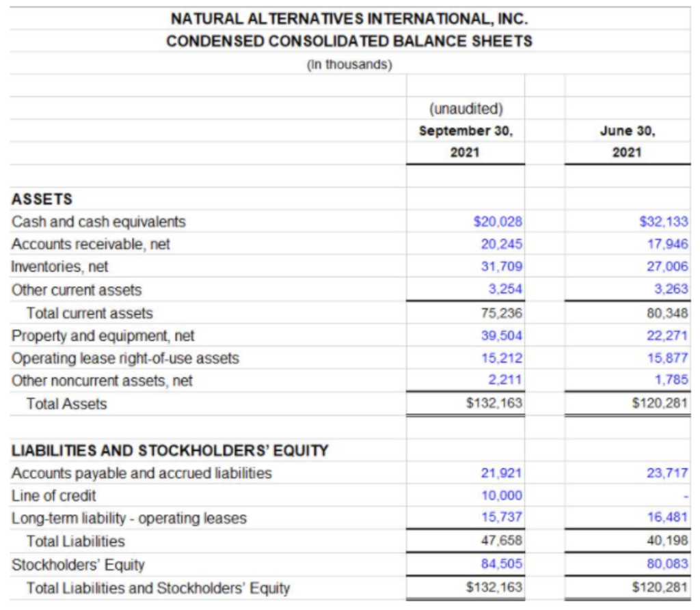Click "Total Liabilities and Stockholders' Equity" label

click(159, 588)
